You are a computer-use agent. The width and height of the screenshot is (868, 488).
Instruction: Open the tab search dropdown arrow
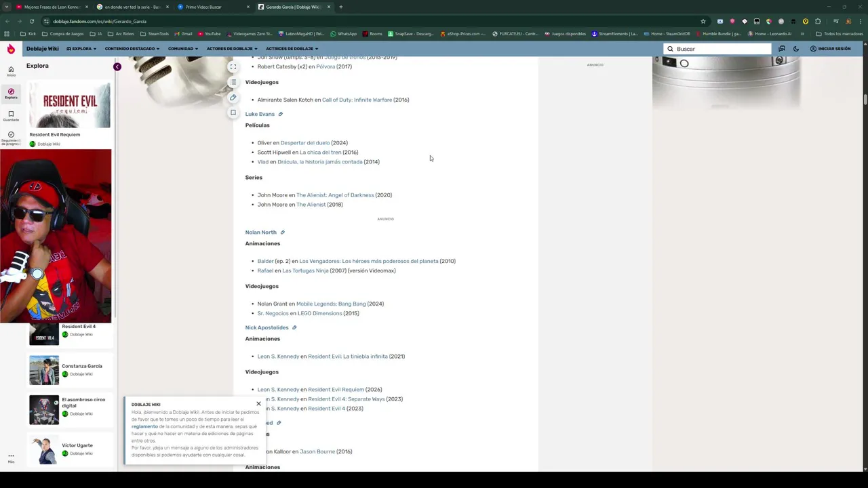click(x=6, y=7)
